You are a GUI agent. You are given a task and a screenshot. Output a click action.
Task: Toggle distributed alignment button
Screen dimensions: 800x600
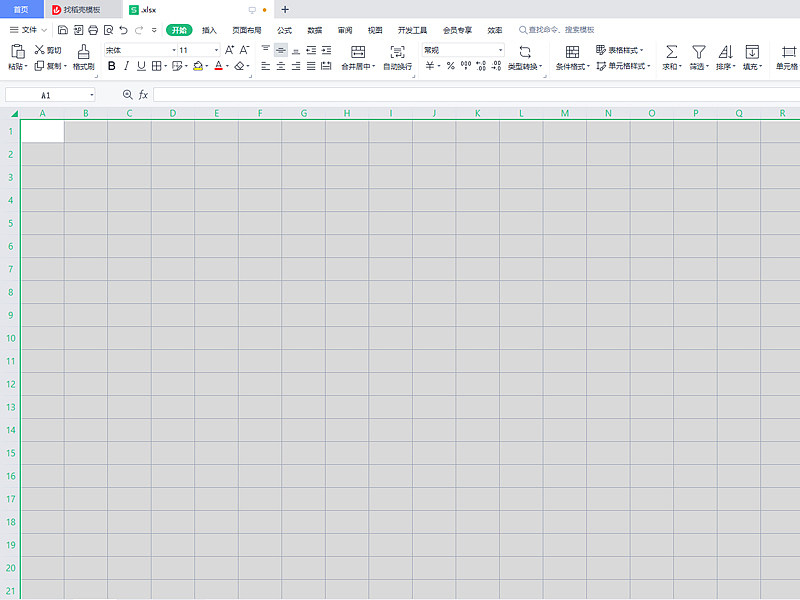[x=327, y=66]
